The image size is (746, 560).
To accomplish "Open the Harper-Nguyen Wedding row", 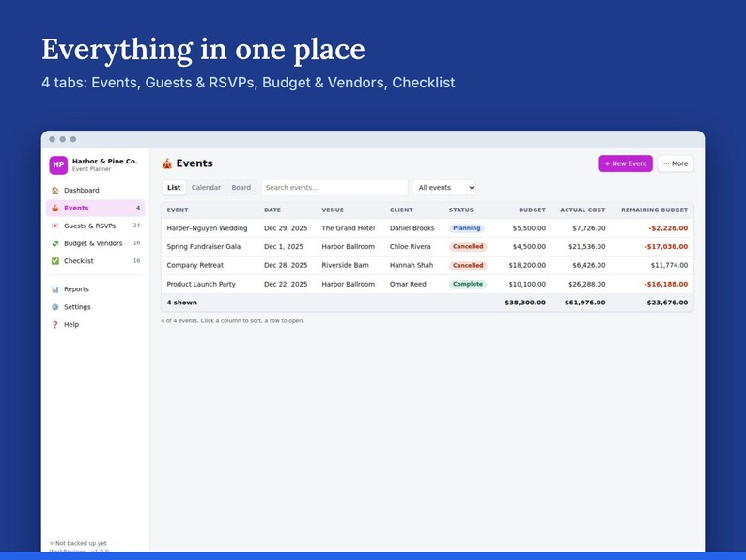I will [427, 228].
